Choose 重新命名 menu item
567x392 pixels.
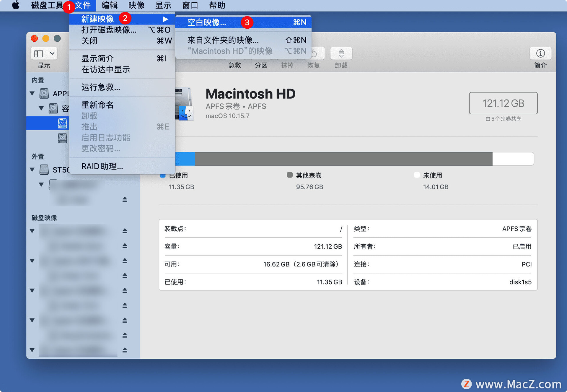122,105
